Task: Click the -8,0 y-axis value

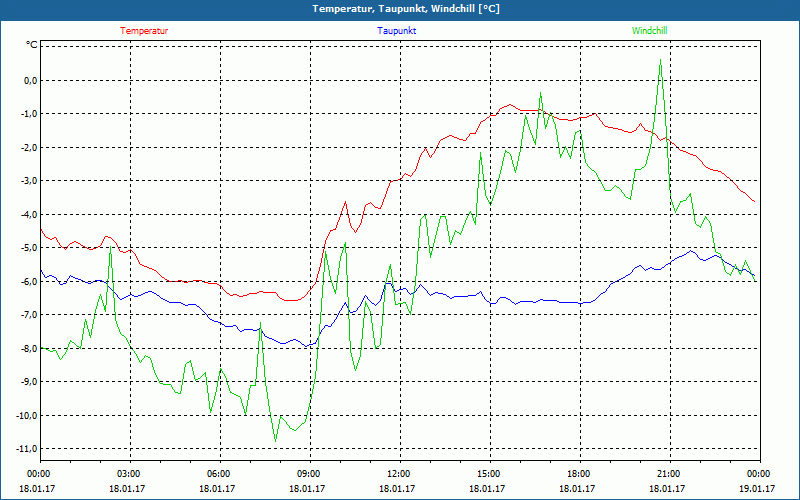Action: 29,348
